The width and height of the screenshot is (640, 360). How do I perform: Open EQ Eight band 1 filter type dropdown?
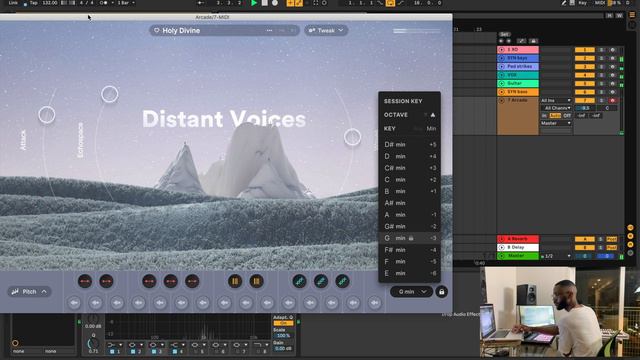(x=115, y=345)
